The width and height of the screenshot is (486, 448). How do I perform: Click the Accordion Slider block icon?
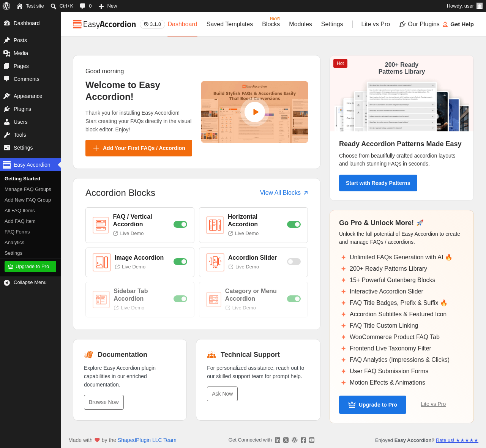coord(215,262)
